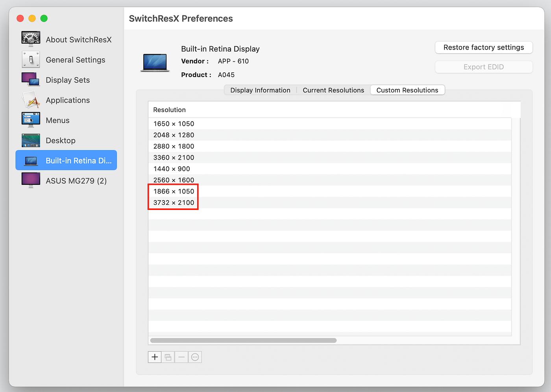The image size is (551, 392).
Task: Click the duplicate resolution icon
Action: 168,357
